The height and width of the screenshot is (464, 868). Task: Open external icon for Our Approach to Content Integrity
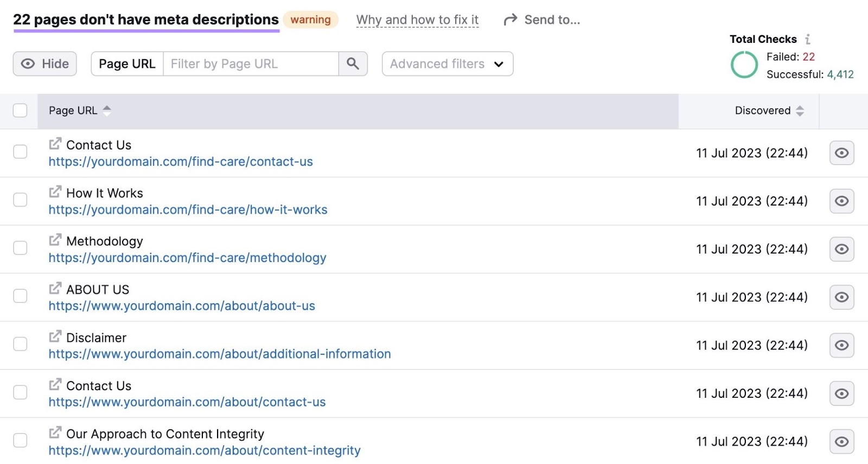pos(55,433)
